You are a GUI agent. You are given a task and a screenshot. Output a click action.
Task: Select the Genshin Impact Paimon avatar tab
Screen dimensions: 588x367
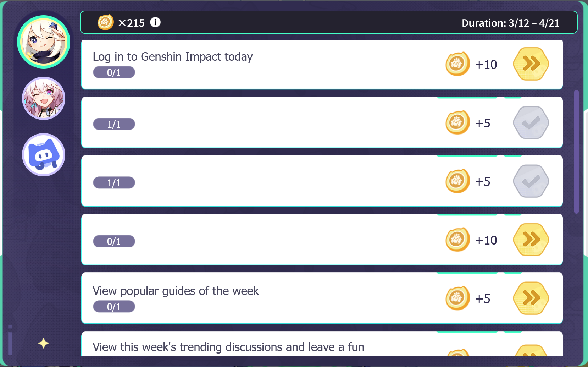coord(44,42)
